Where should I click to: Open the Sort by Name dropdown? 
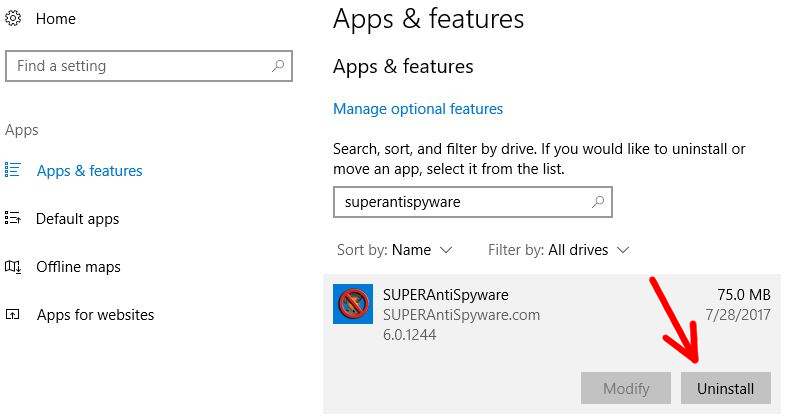[394, 250]
